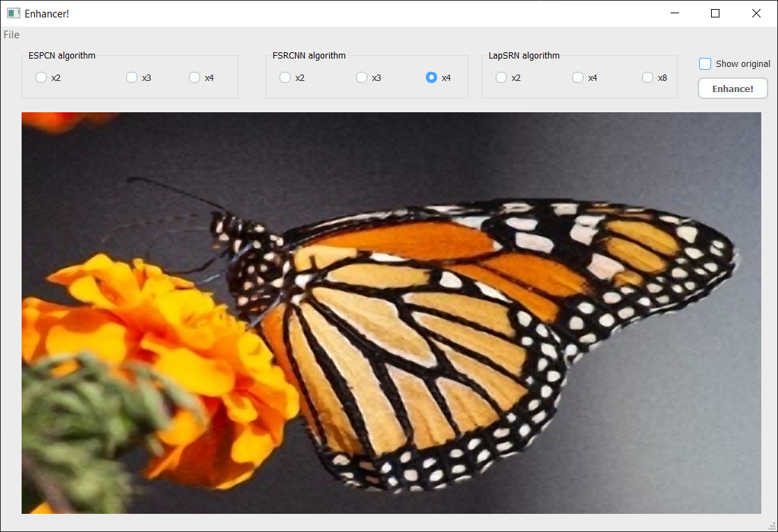778x532 pixels.
Task: Click the LapSRN algorithm group label
Action: coord(524,55)
